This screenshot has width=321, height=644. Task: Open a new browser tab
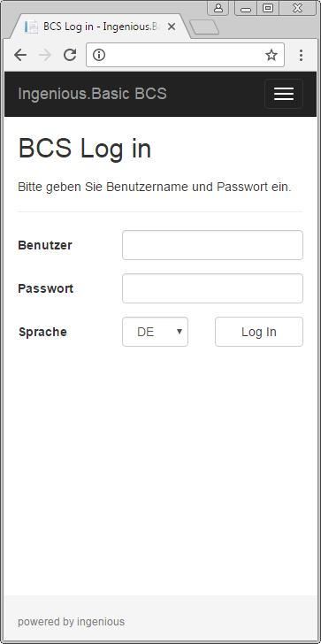click(204, 27)
